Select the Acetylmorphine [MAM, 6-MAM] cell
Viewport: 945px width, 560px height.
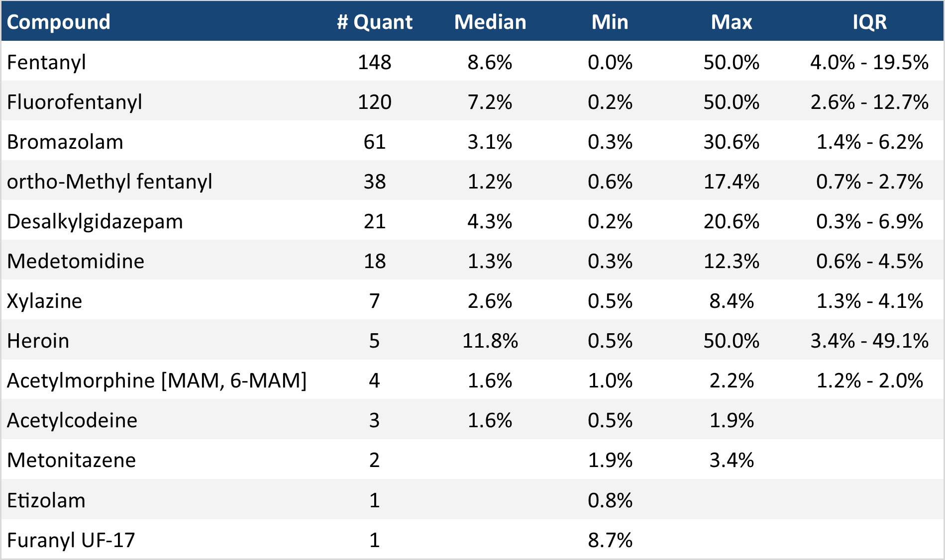pos(157,380)
